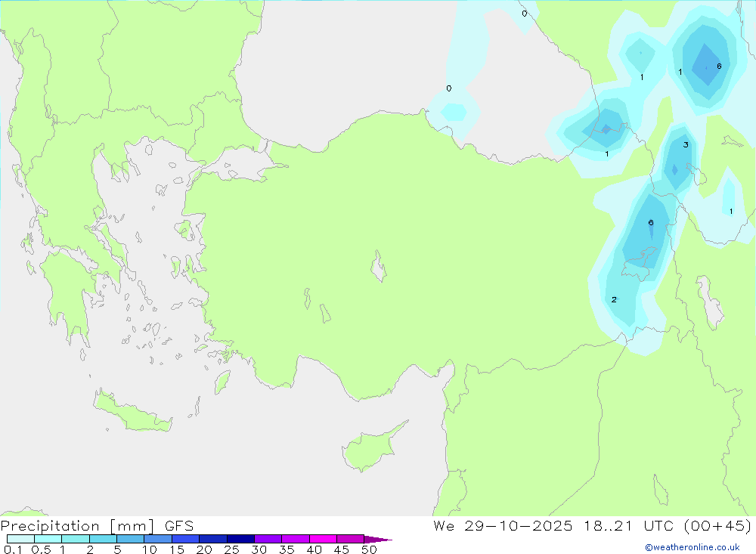
Task: Select the 20 mm legend color swatch
Action: point(212,539)
